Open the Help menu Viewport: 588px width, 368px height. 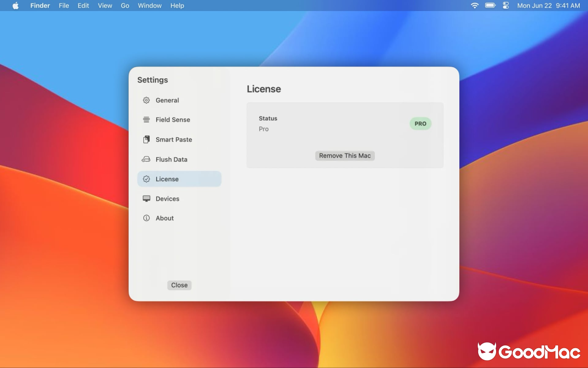coord(177,6)
